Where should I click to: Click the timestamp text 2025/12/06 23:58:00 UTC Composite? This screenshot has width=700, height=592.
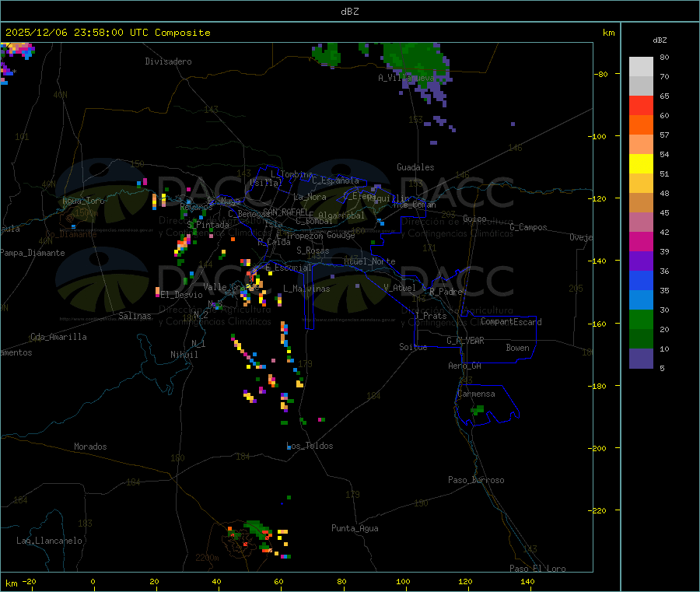(x=107, y=33)
